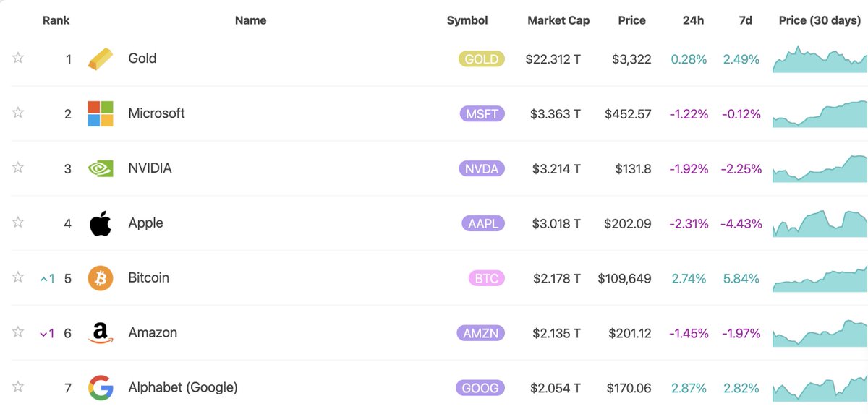Click the $452.57 price value
This screenshot has height=414, width=868.
(x=629, y=114)
